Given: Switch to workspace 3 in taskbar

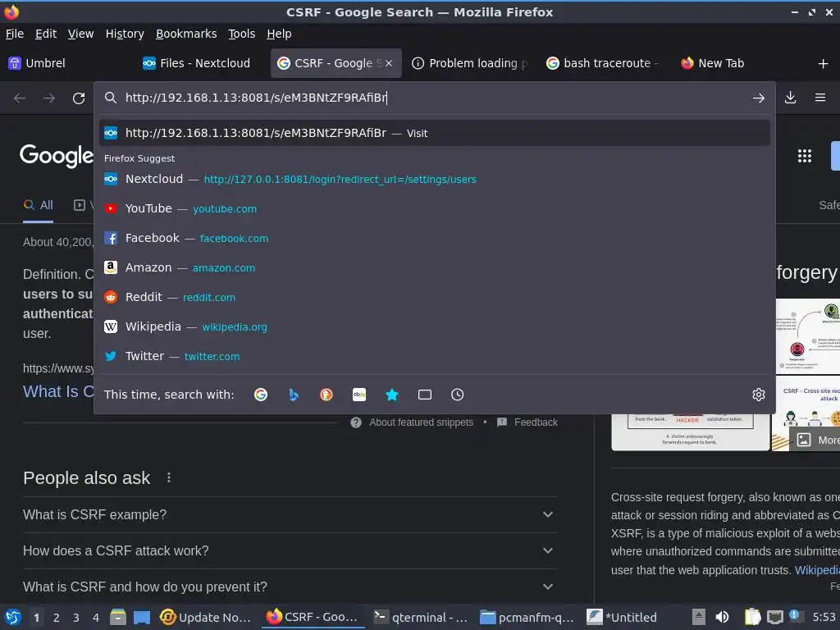Looking at the screenshot, I should [x=76, y=618].
